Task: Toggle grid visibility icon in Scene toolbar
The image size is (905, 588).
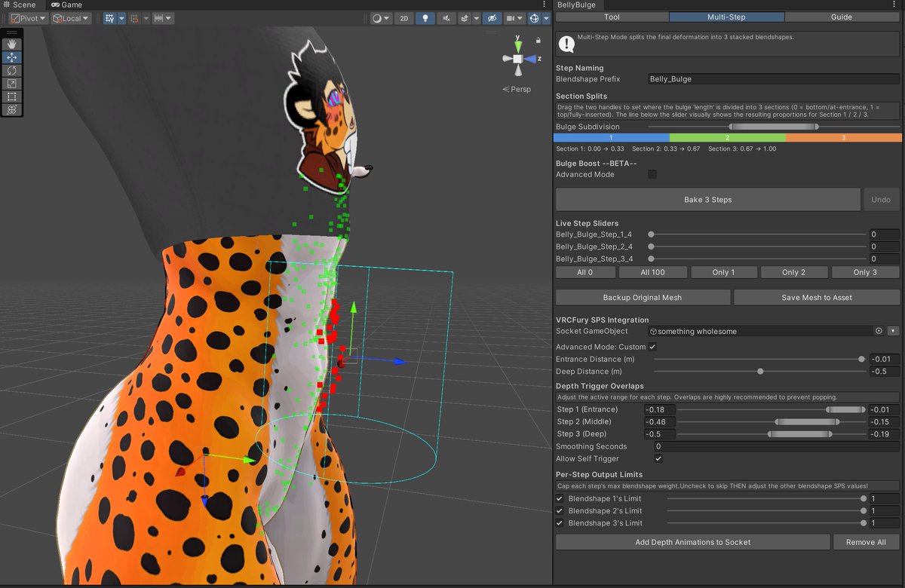Action: click(x=109, y=18)
